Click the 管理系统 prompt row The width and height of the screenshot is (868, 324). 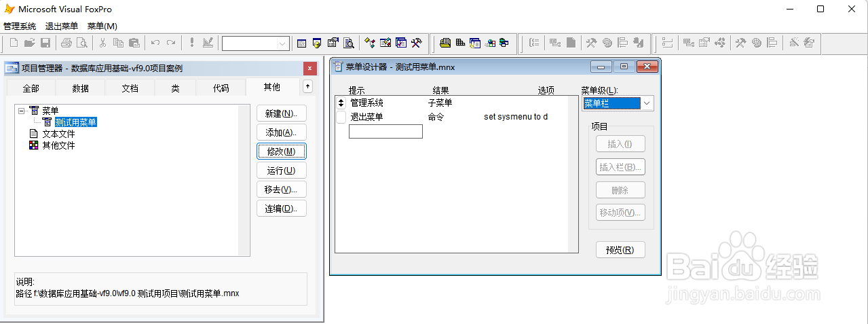366,103
